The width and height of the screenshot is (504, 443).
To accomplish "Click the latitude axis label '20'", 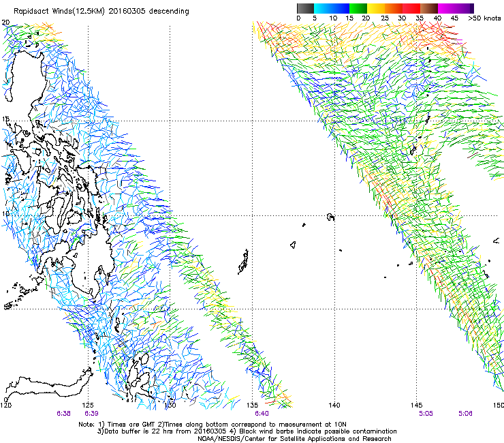I will pyautogui.click(x=5, y=22).
